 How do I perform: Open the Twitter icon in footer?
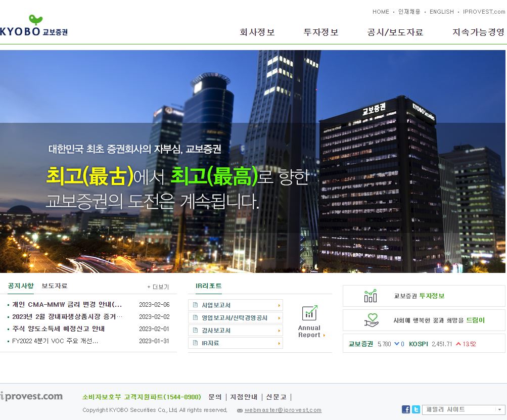416,409
